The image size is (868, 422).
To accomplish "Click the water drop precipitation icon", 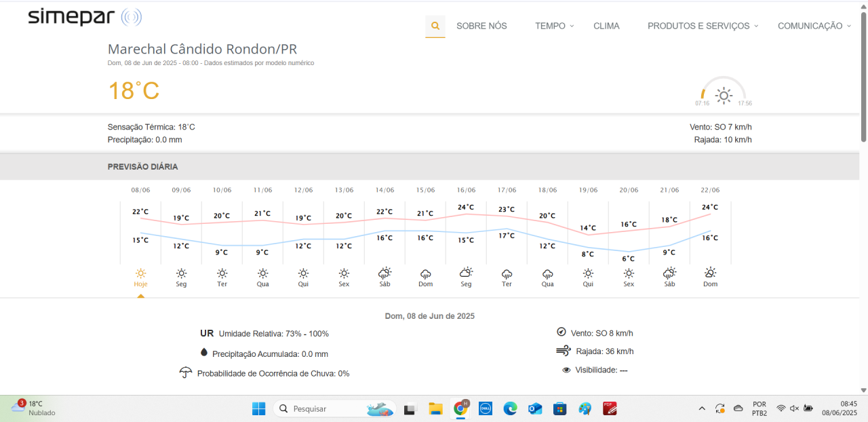I will coord(203,352).
